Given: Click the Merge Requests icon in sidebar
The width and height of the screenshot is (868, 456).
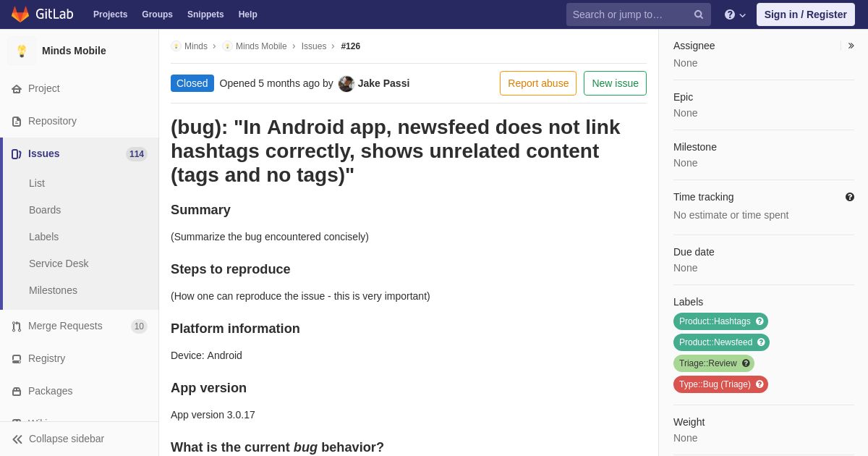Looking at the screenshot, I should click(17, 326).
